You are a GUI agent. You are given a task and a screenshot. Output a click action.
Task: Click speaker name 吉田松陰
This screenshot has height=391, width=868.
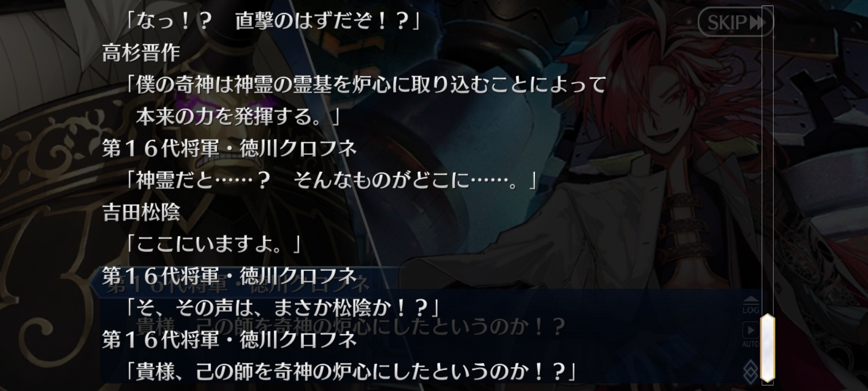pos(141,212)
